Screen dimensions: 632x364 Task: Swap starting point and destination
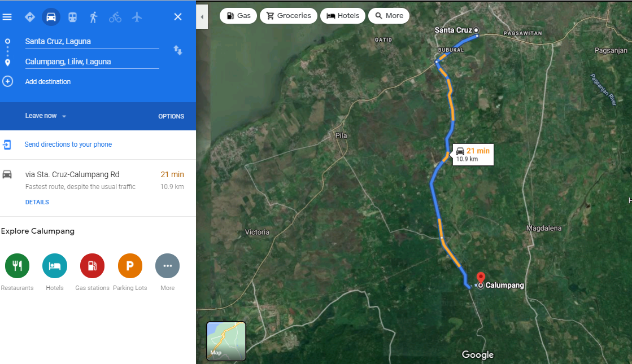pyautogui.click(x=178, y=50)
